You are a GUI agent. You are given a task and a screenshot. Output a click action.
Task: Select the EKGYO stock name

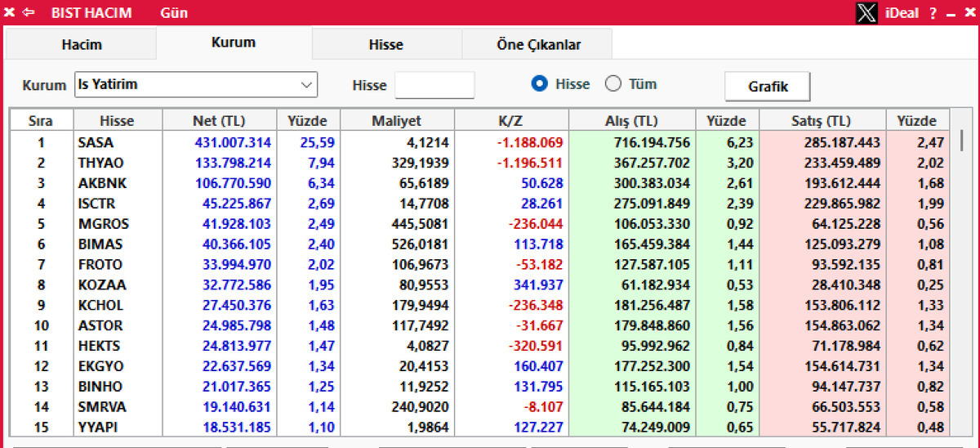pyautogui.click(x=100, y=366)
